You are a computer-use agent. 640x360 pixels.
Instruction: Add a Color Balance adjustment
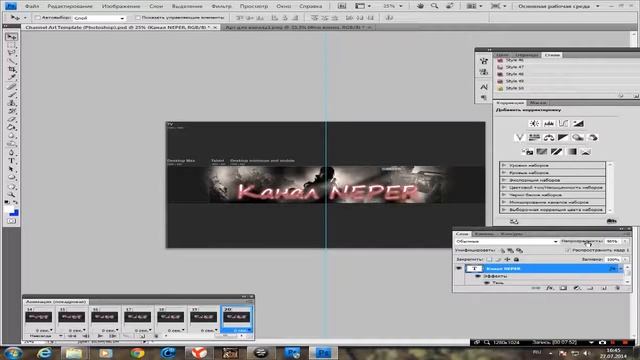click(549, 138)
